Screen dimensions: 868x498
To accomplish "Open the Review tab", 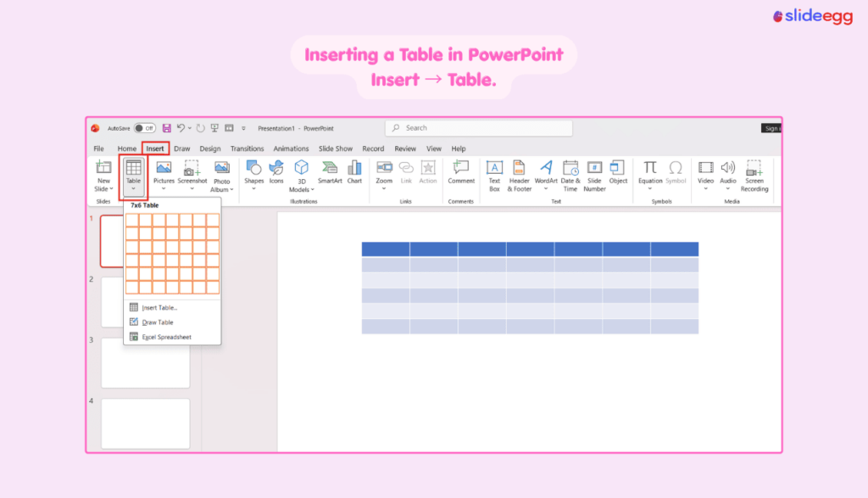I will point(405,148).
